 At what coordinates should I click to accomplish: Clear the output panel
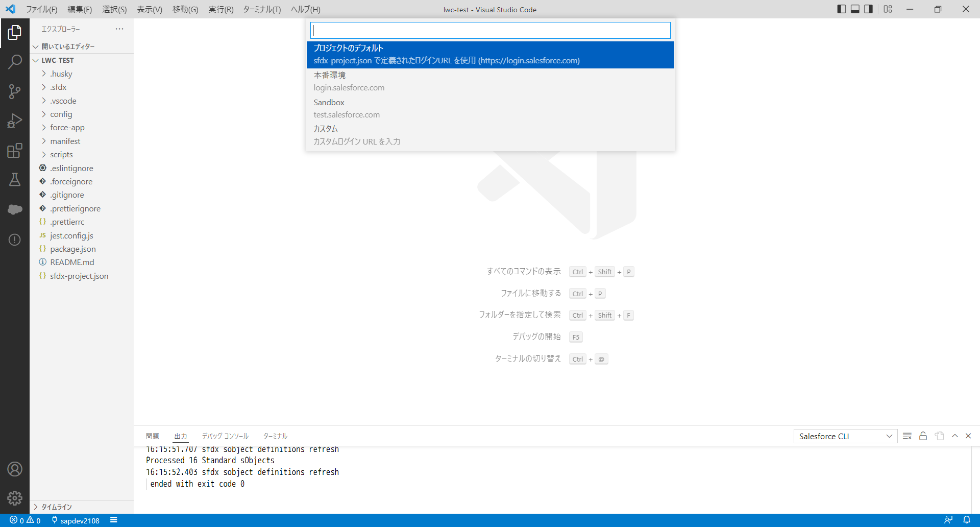pyautogui.click(x=907, y=436)
